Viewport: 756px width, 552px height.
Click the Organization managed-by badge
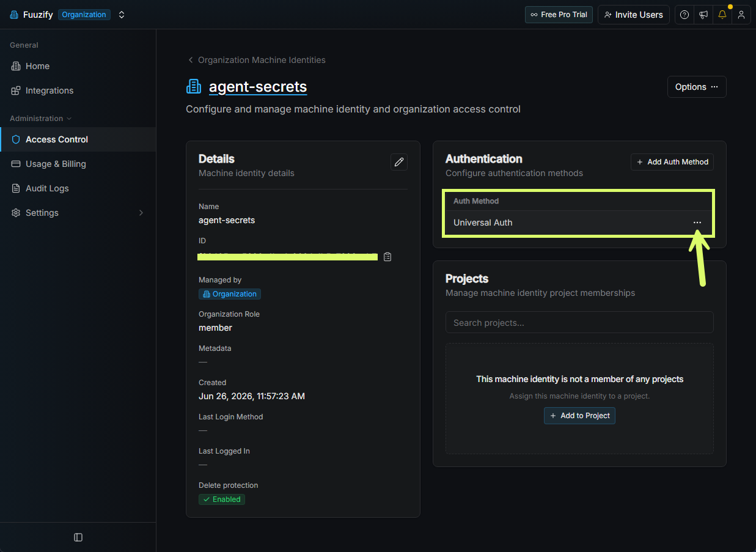coord(230,294)
